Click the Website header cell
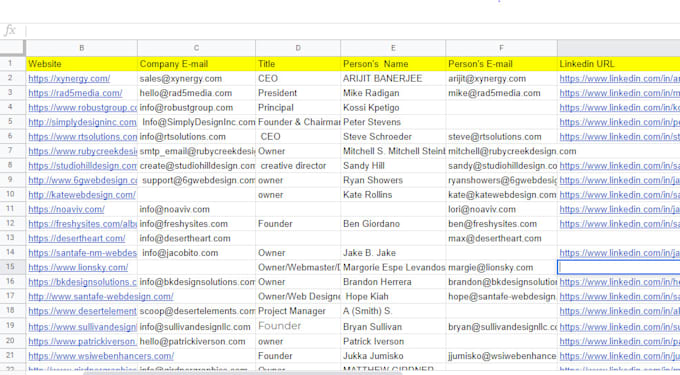The image size is (680, 375). pyautogui.click(x=82, y=64)
